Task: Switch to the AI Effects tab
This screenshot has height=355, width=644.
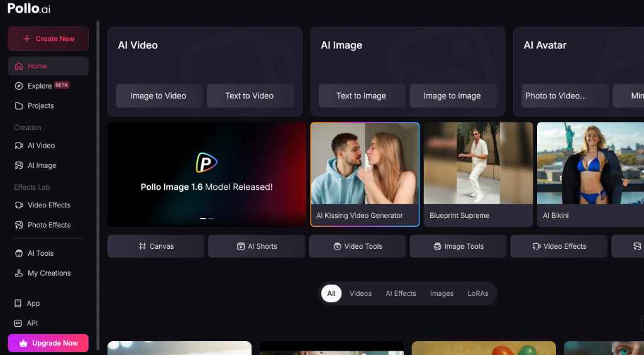Action: 401,293
